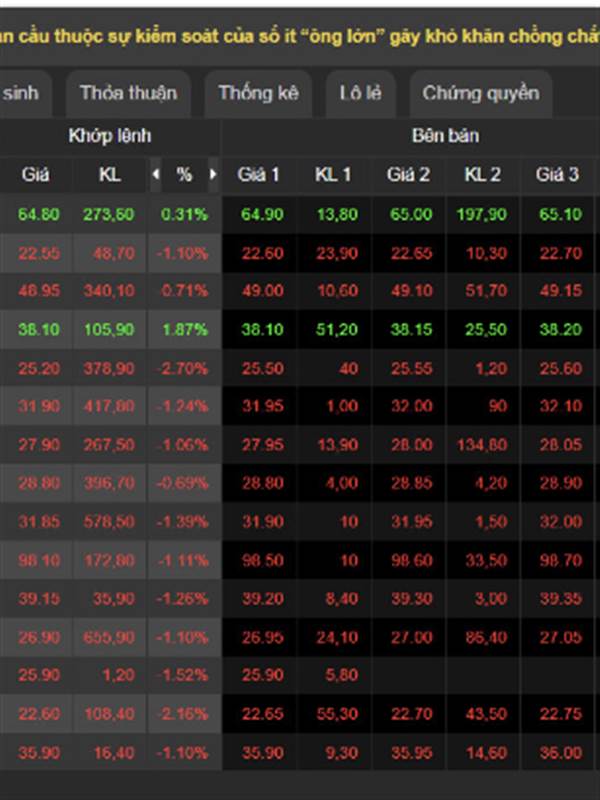Click the Giá 3 column header
Screen dimensions: 600x800
coord(557,174)
